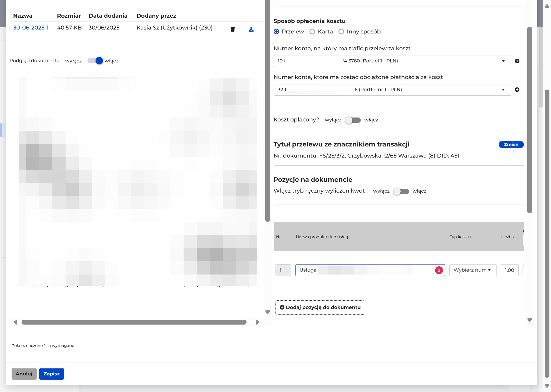The image size is (551, 392).
Task: Click Anuluj to cancel
Action: (x=24, y=374)
